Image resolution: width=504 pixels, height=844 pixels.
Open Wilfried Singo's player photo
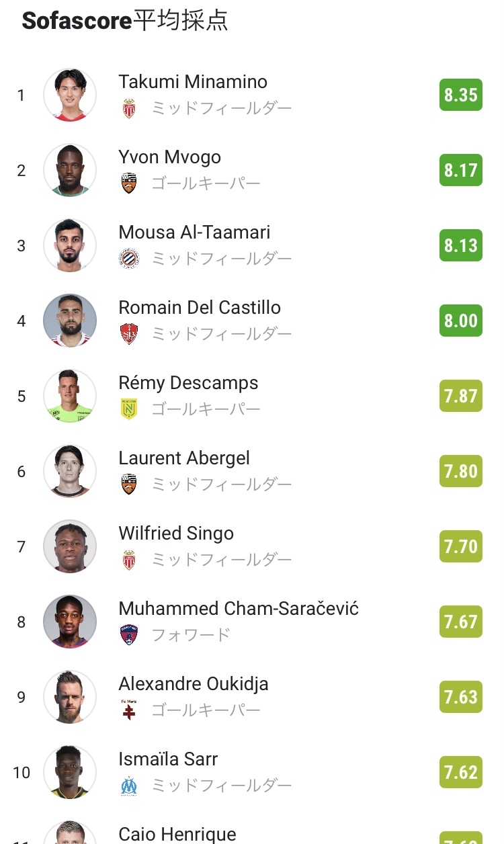(70, 546)
